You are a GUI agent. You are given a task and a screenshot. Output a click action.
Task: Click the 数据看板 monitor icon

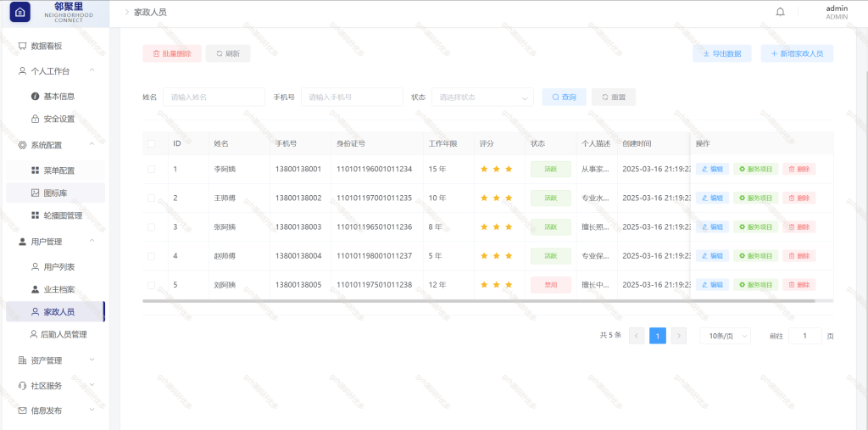click(x=22, y=46)
